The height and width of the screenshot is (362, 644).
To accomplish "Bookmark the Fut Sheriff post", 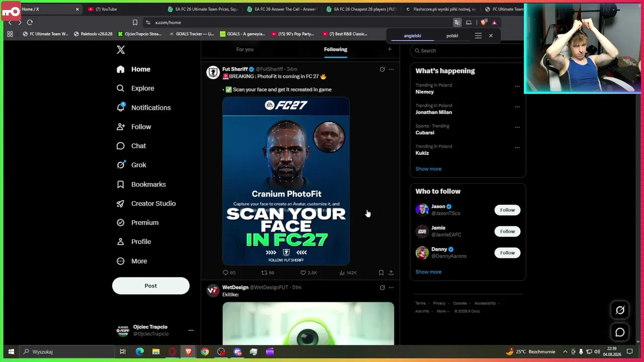I will [x=381, y=273].
